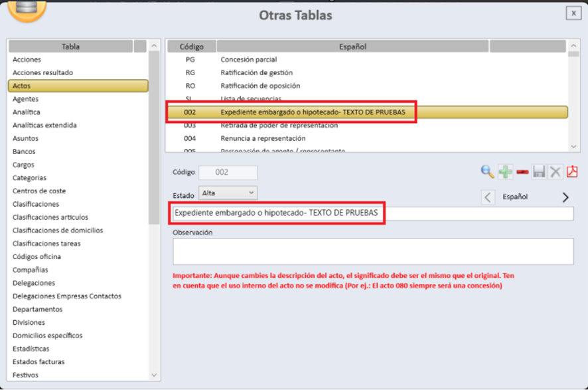The height and width of the screenshot is (390, 588).
Task: Go to previous language with left arrow
Action: click(488, 197)
